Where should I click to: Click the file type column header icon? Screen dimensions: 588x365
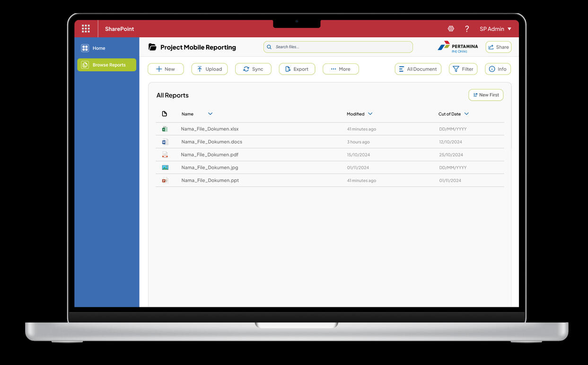[x=165, y=114]
